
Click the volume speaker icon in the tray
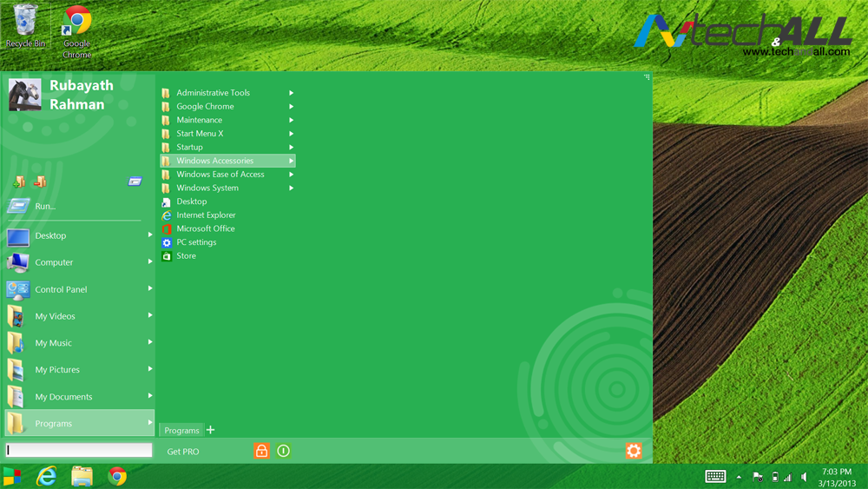(804, 477)
